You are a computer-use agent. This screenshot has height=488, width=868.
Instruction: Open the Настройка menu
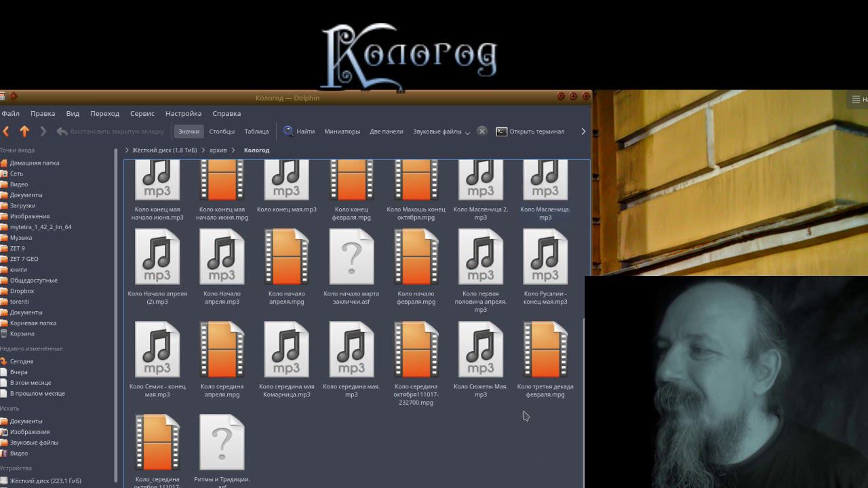point(183,113)
